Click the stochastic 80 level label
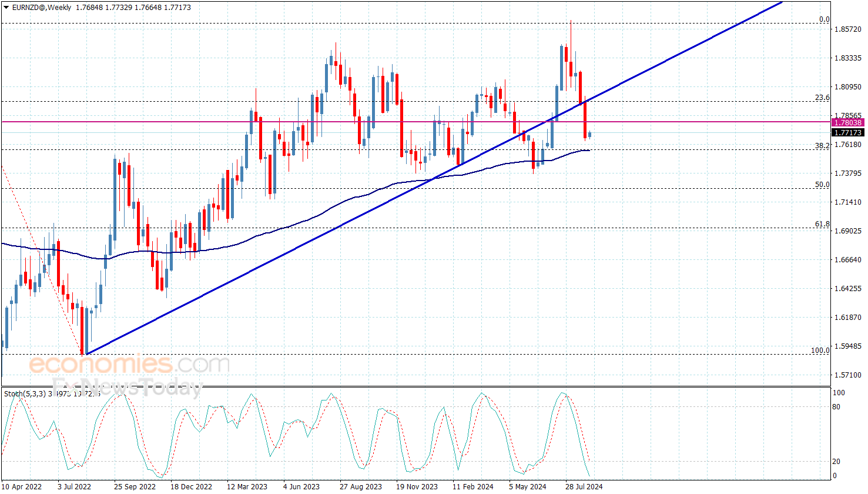This screenshot has height=494, width=868. pos(837,407)
